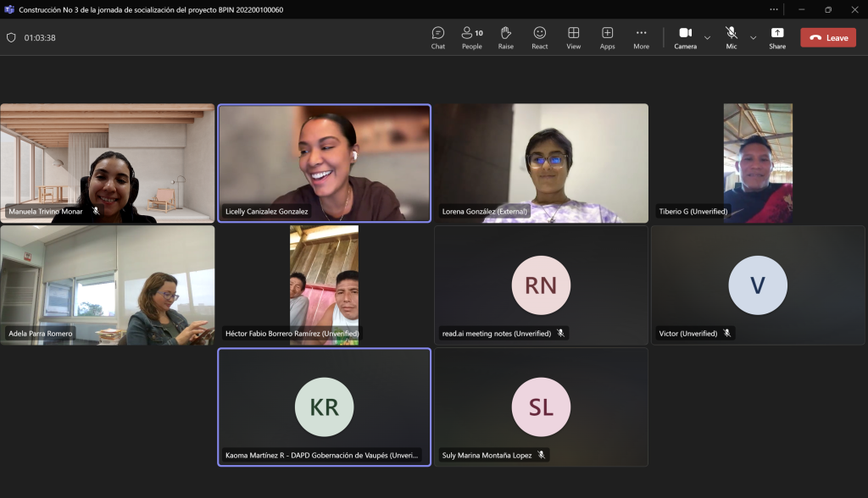Click the shield security icon near timer

[x=11, y=38]
